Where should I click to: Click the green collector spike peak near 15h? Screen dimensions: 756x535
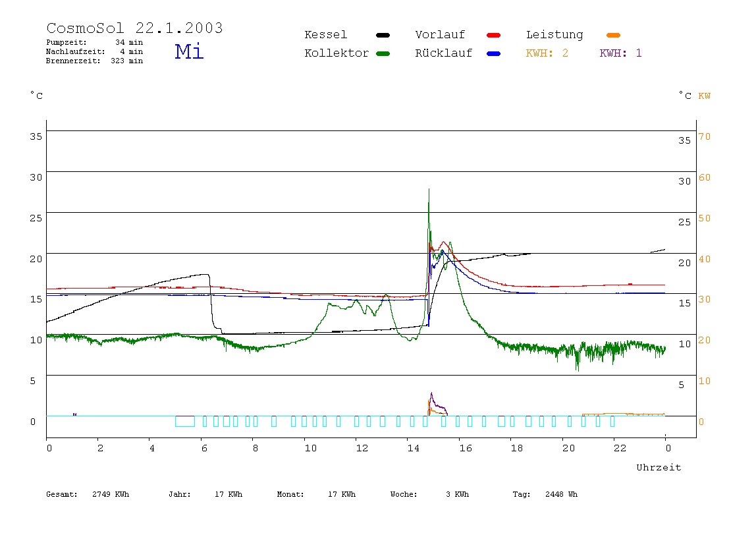coord(429,190)
